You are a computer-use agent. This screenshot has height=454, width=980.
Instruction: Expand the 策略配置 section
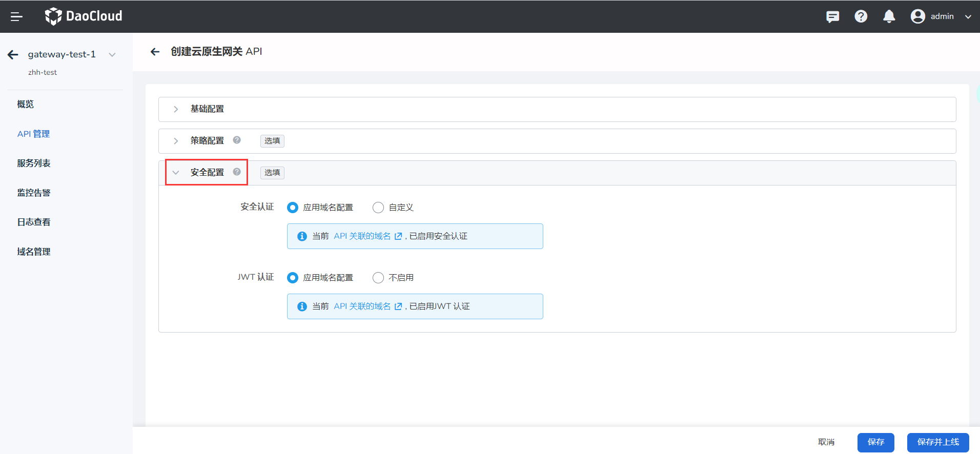coord(557,141)
